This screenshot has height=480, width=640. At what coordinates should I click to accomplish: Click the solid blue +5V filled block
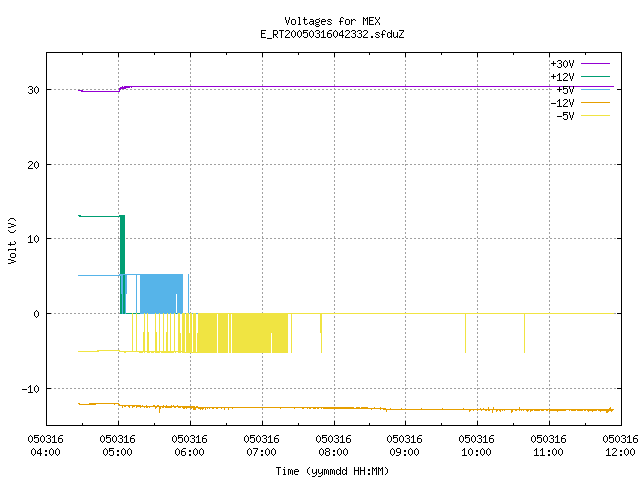[x=161, y=294]
